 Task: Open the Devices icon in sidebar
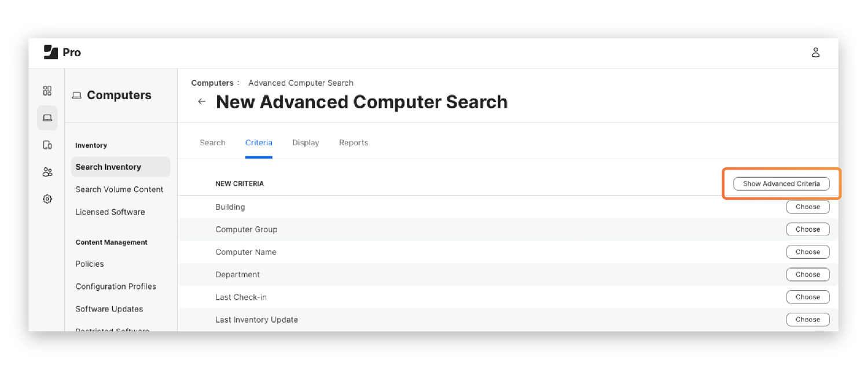click(x=47, y=145)
